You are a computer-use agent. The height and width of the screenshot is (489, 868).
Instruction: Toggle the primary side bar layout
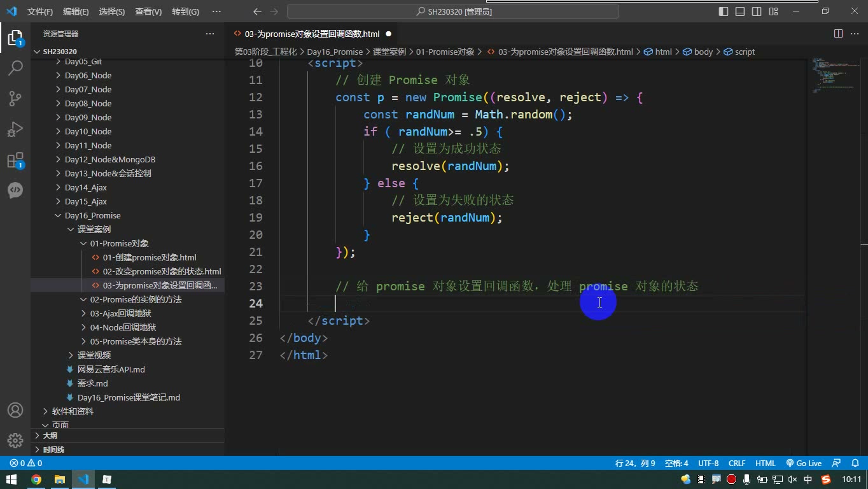(724, 11)
